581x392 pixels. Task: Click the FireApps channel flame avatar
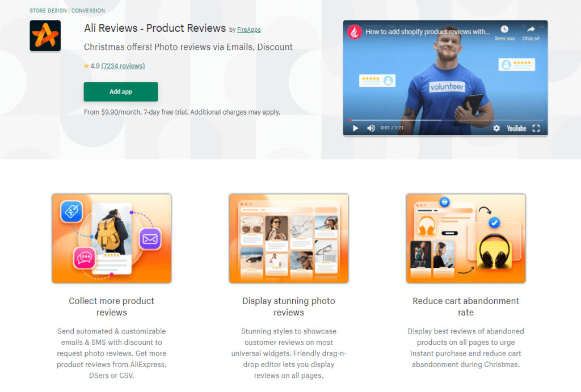point(355,32)
